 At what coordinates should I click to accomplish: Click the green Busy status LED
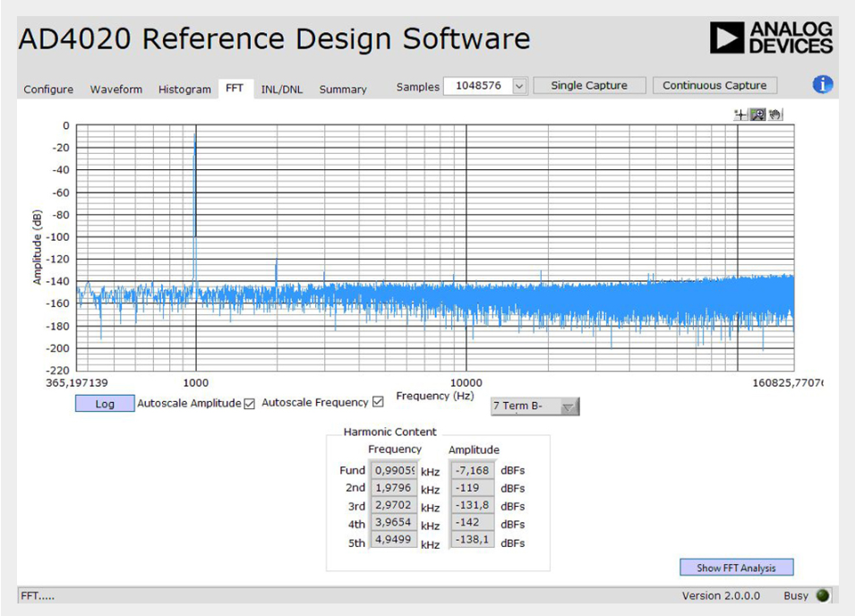click(823, 595)
